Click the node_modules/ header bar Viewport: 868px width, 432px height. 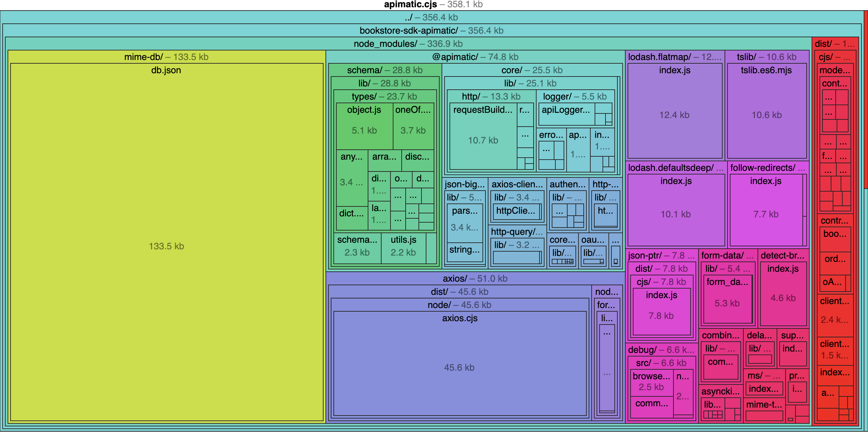click(408, 44)
